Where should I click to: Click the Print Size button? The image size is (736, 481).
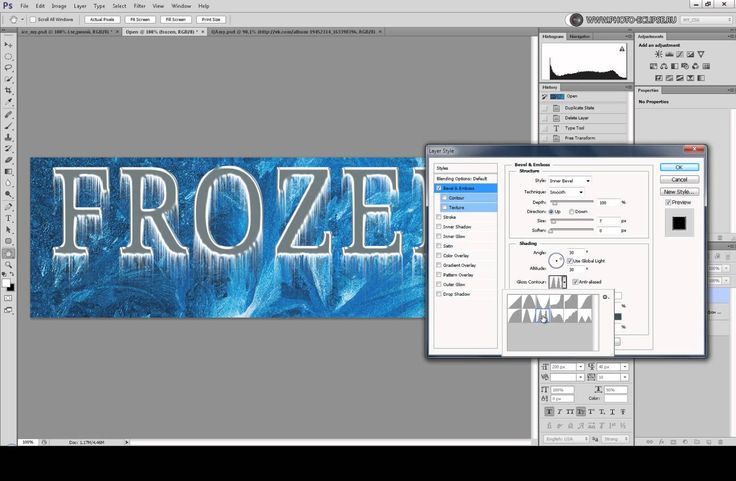(x=211, y=20)
